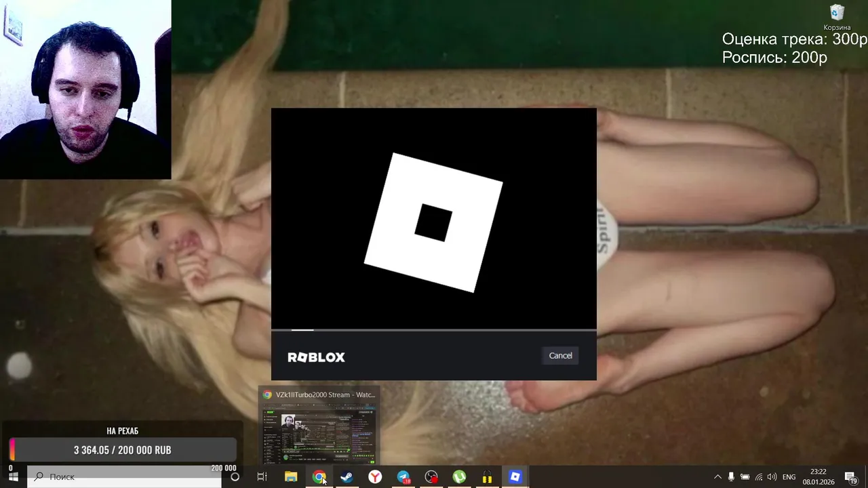Open the yellow padlock app on the taskbar
This screenshot has width=868, height=488.
[487, 476]
